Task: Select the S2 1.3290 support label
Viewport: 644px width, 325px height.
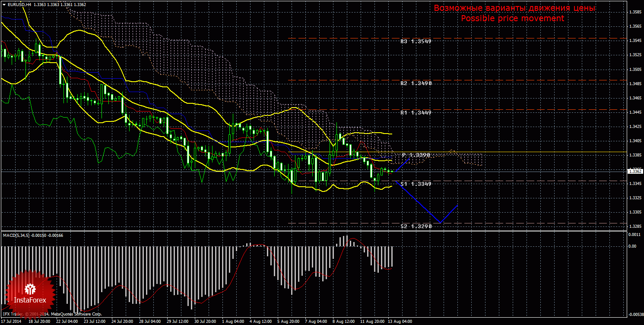Action: pyautogui.click(x=416, y=226)
